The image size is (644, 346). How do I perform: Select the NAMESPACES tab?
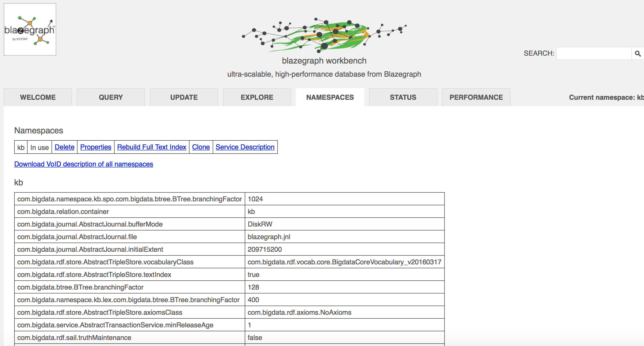click(330, 97)
